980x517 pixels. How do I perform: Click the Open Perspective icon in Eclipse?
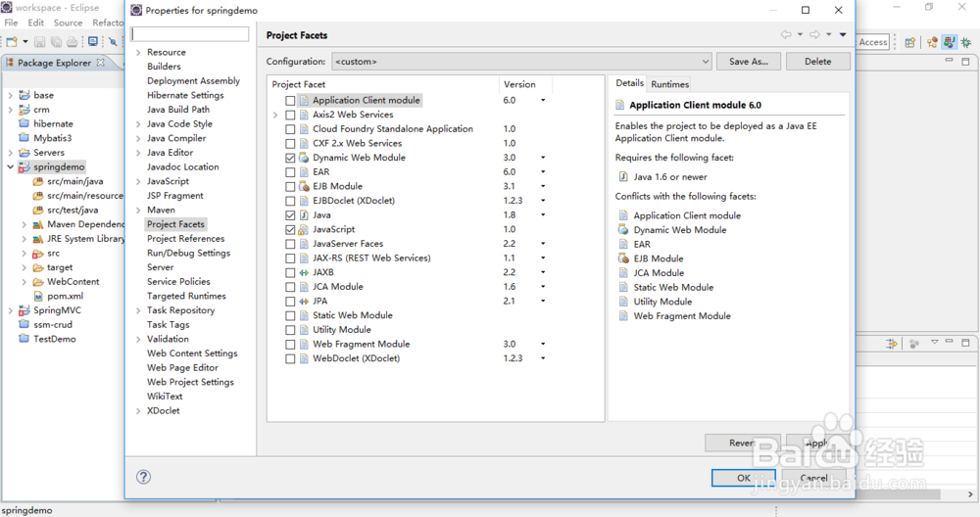click(x=910, y=42)
